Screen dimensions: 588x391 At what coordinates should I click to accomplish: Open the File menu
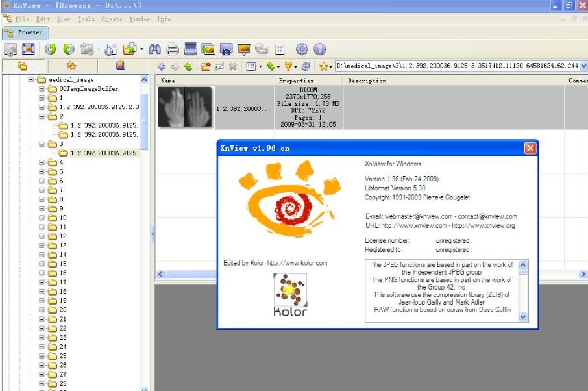[x=22, y=19]
